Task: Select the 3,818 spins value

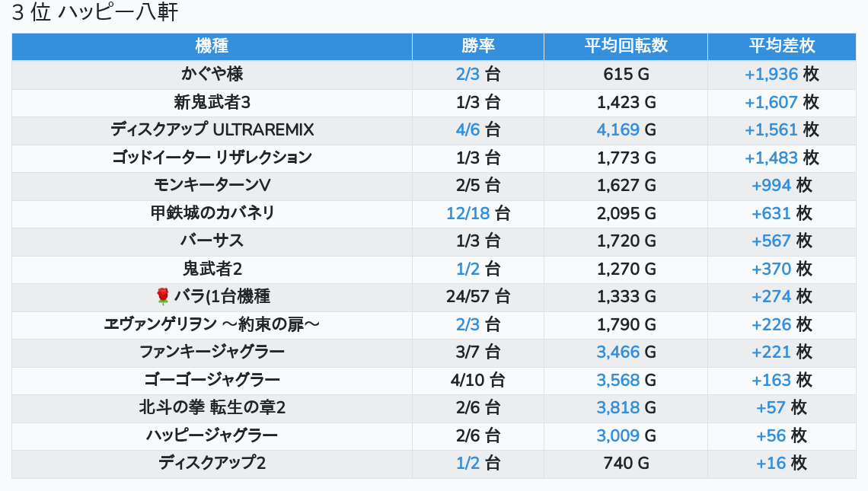Action: click(x=617, y=407)
